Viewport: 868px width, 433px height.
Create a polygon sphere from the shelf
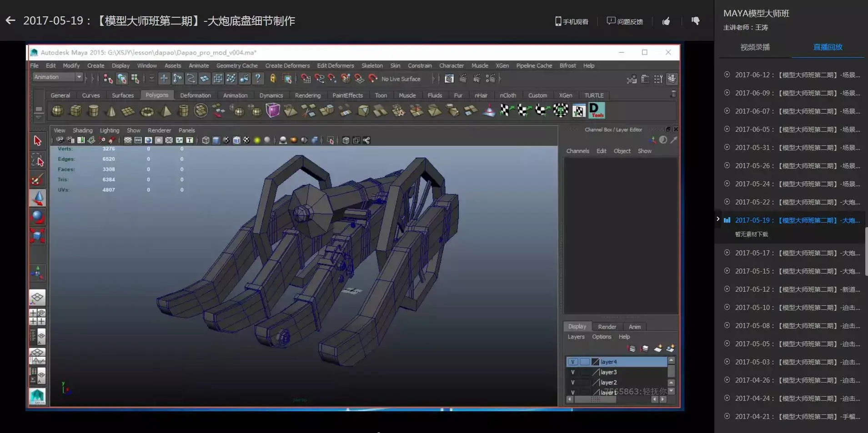tap(57, 110)
